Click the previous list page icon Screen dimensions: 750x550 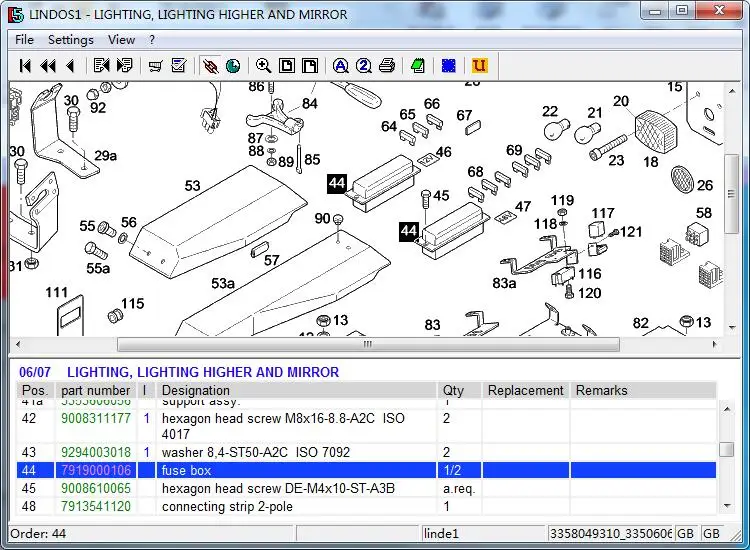101,66
